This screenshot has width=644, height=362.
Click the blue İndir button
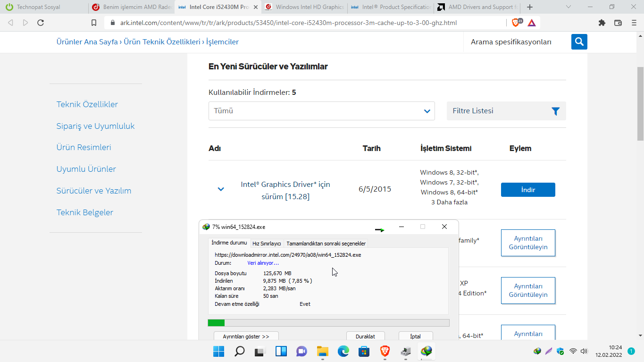tap(528, 190)
